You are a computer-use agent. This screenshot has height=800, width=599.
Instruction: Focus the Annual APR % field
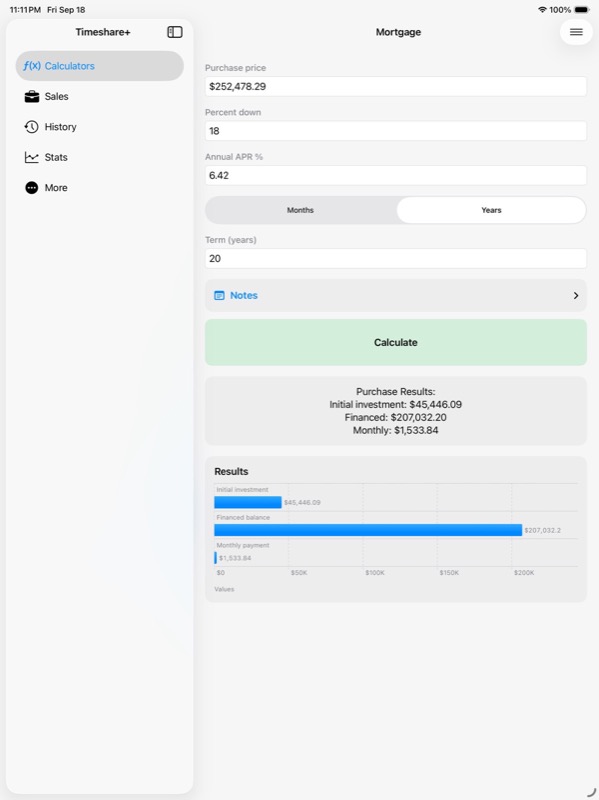point(395,176)
